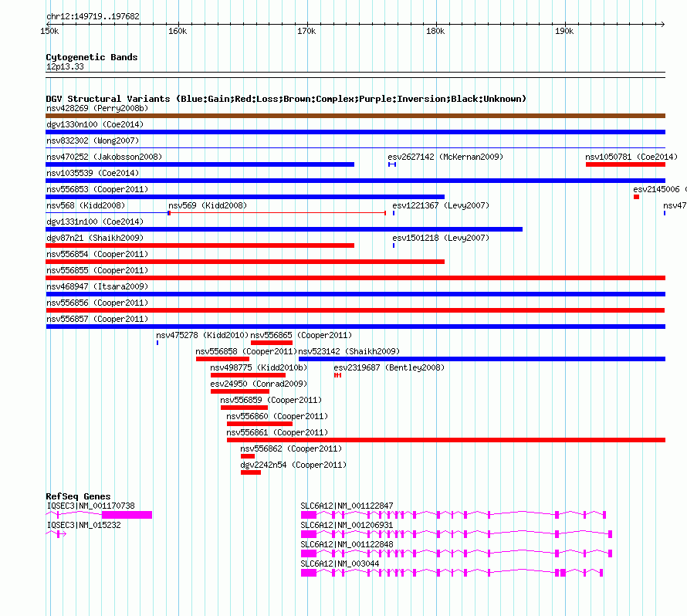Screen dimensions: 687x616
Task: Click the 160k ruler tick label
Action: coord(178,31)
